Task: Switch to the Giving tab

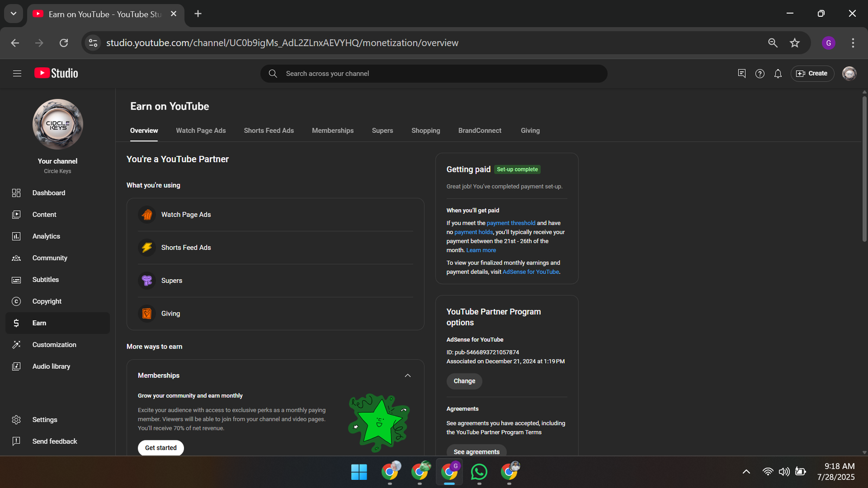Action: 530,131
